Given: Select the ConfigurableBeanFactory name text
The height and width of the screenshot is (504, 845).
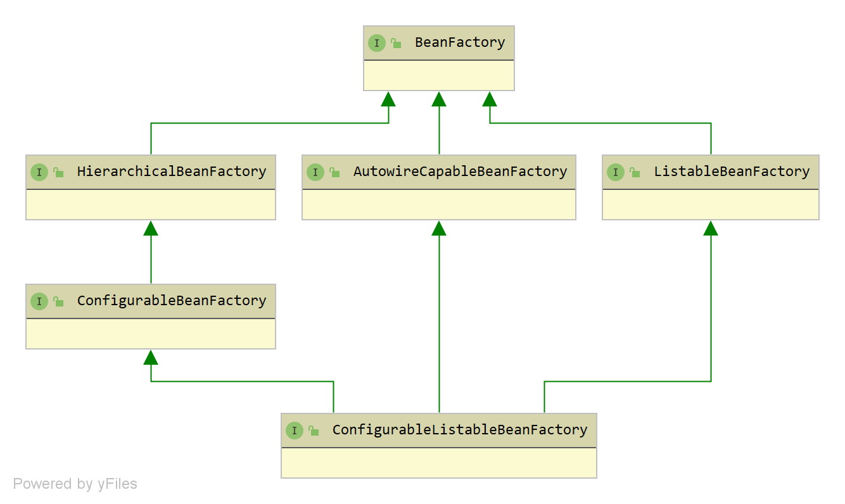Looking at the screenshot, I should click(172, 301).
